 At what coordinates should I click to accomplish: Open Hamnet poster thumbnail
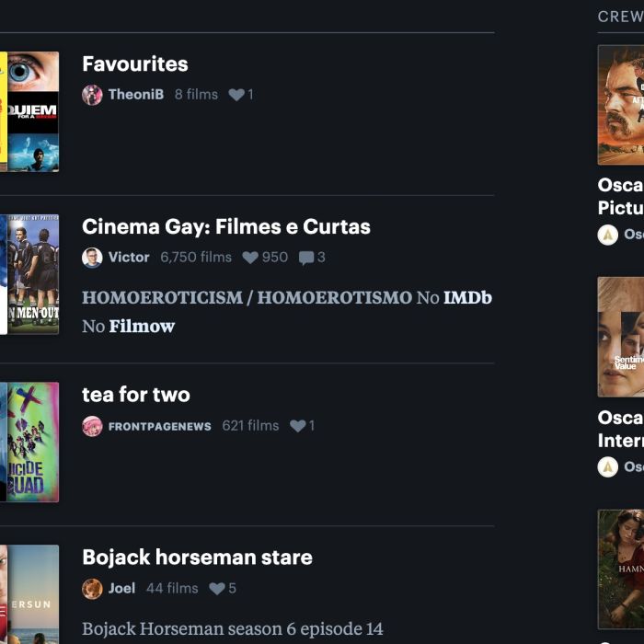click(621, 569)
